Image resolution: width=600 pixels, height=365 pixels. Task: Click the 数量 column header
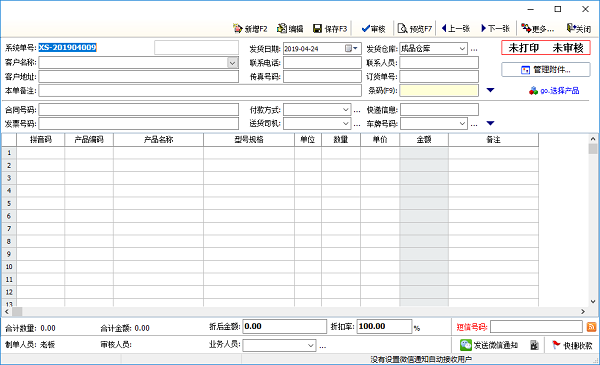341,140
